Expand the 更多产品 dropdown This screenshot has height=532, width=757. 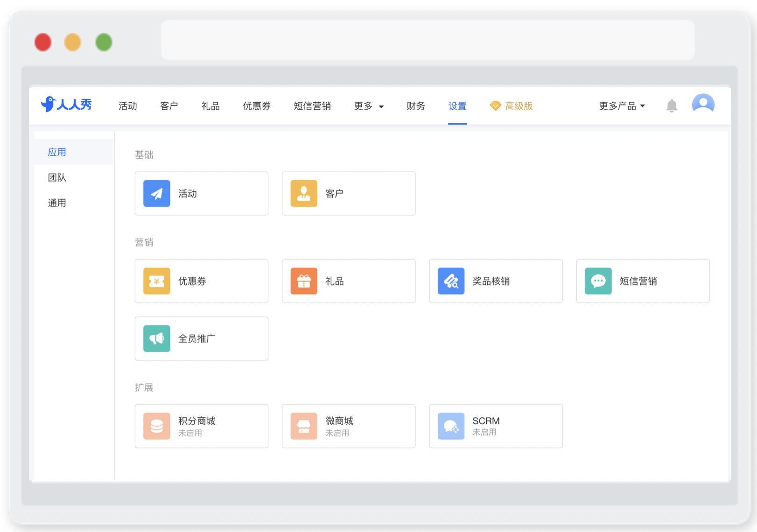pos(622,106)
